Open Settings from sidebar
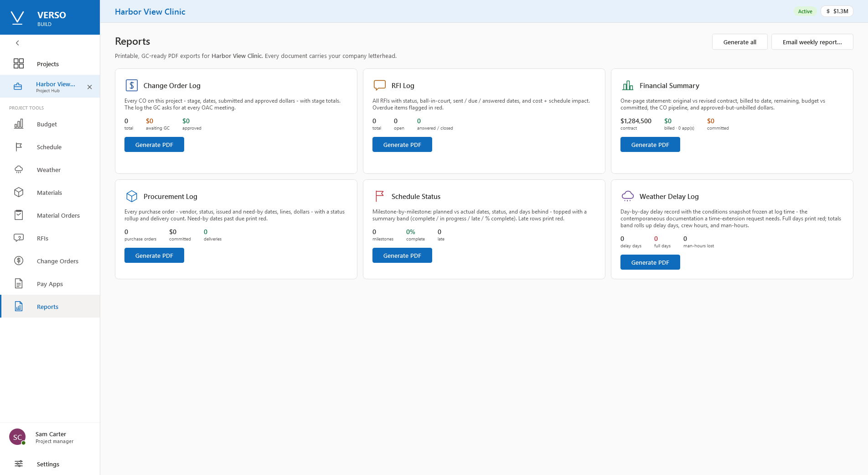 (x=50, y=464)
